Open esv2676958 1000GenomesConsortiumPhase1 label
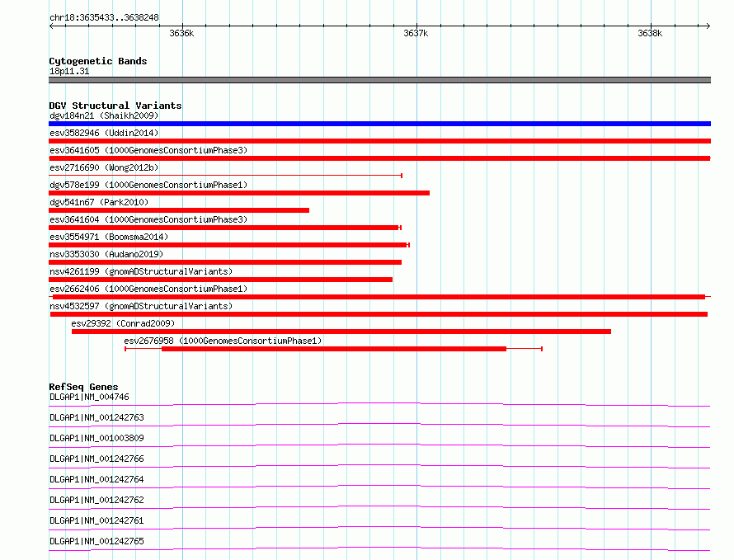Viewport: 734px width, 560px height. coord(223,341)
